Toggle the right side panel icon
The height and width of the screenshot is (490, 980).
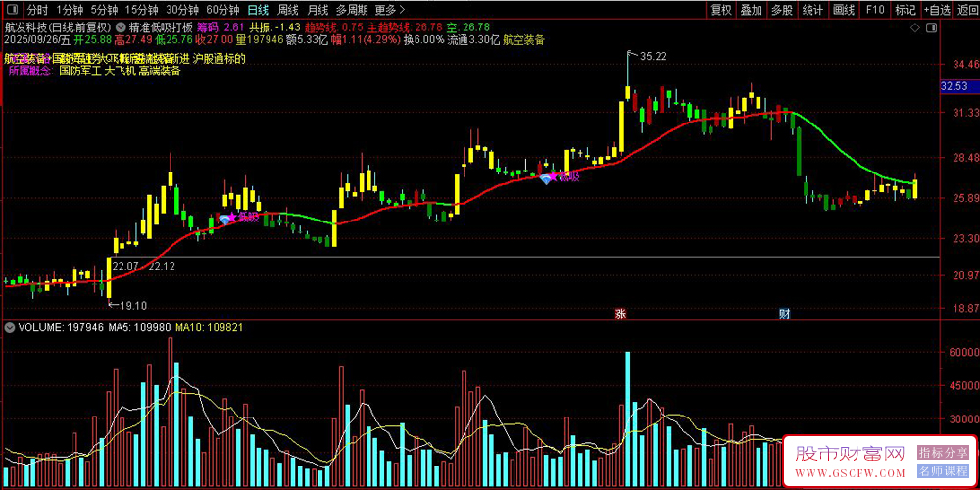(931, 27)
